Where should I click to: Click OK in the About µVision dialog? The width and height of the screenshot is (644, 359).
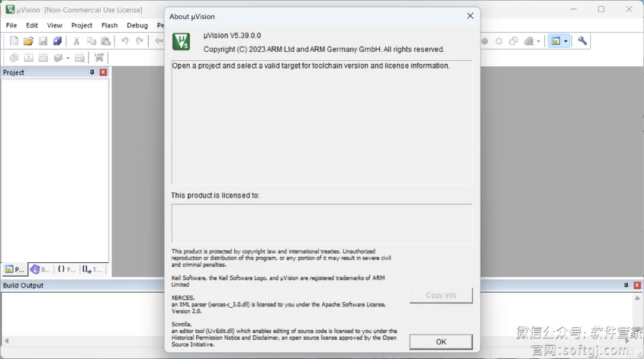coord(441,342)
